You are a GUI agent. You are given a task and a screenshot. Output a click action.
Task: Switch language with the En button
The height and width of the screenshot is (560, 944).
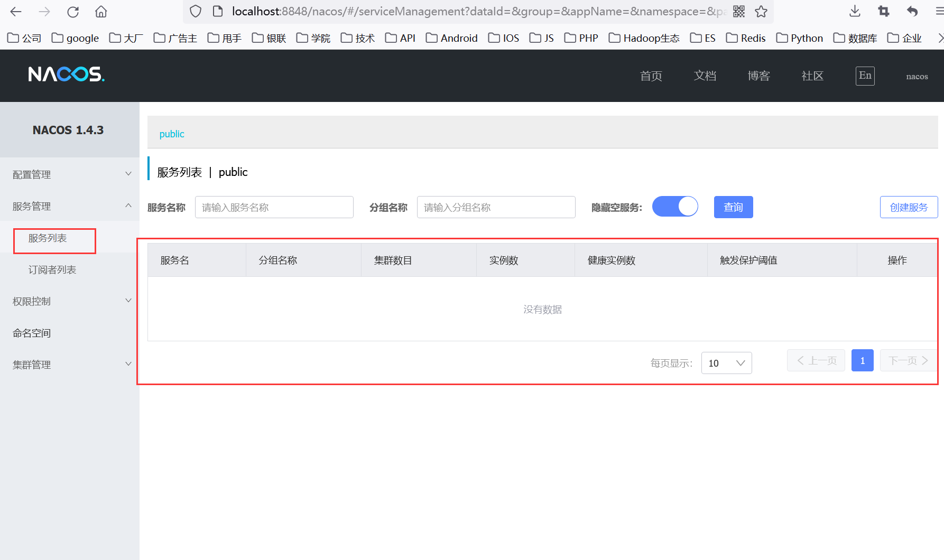tap(865, 76)
